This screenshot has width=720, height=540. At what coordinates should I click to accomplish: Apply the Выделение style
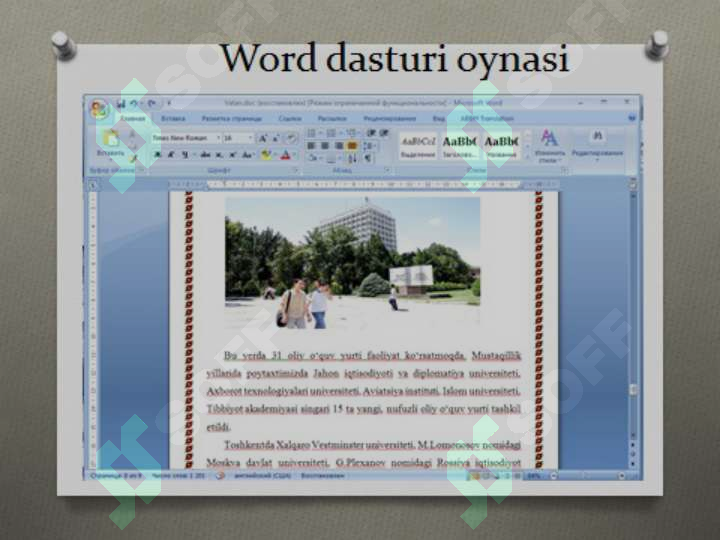click(x=418, y=146)
